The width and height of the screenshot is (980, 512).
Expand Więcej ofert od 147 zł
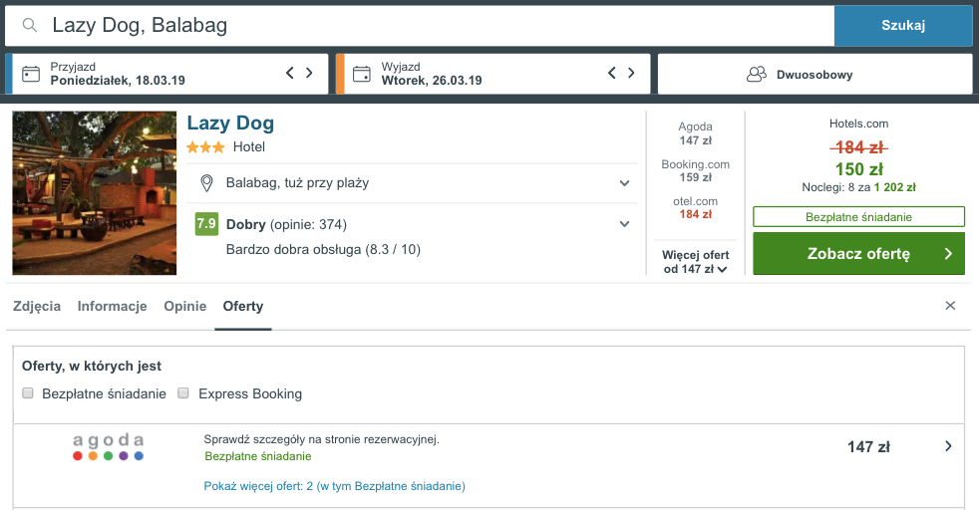coord(696,262)
